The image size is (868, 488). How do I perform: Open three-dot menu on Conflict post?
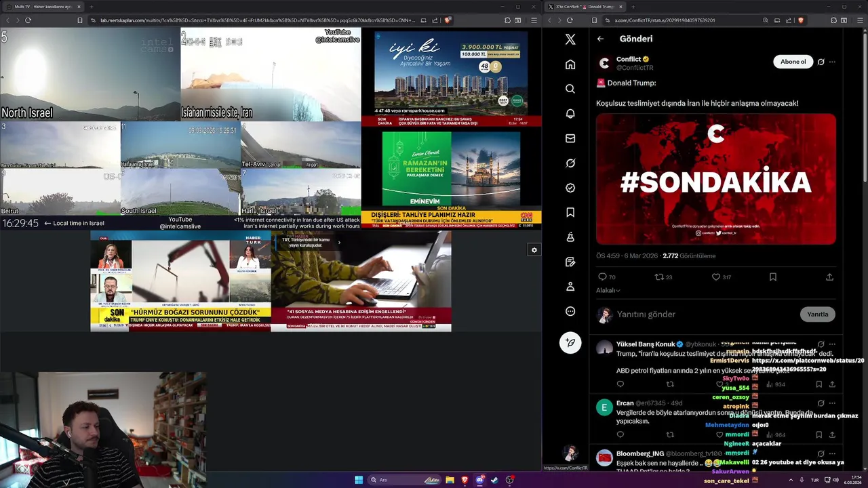[832, 62]
